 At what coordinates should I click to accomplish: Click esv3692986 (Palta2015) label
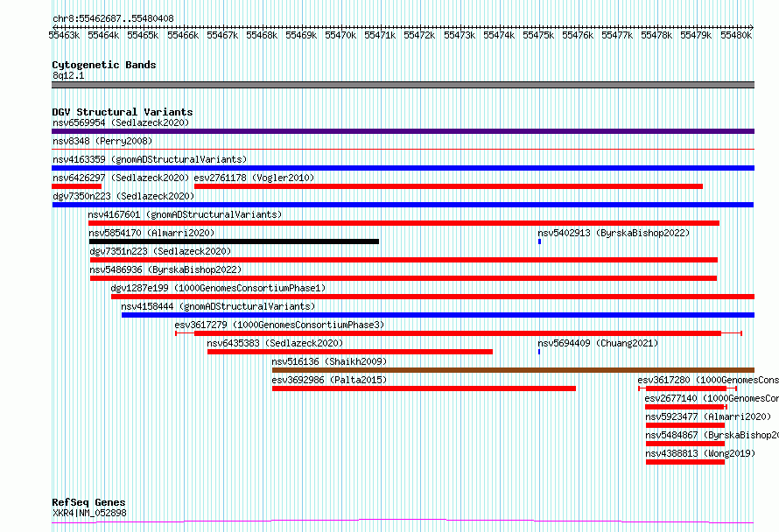pyautogui.click(x=329, y=380)
